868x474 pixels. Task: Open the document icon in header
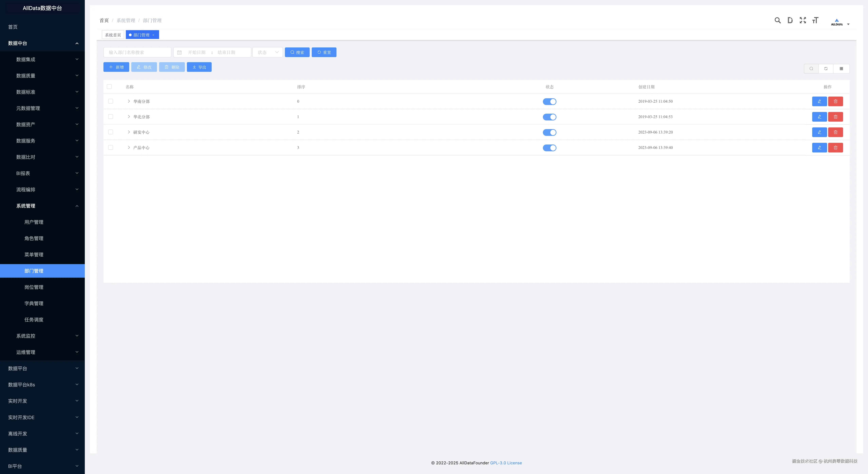tap(790, 20)
